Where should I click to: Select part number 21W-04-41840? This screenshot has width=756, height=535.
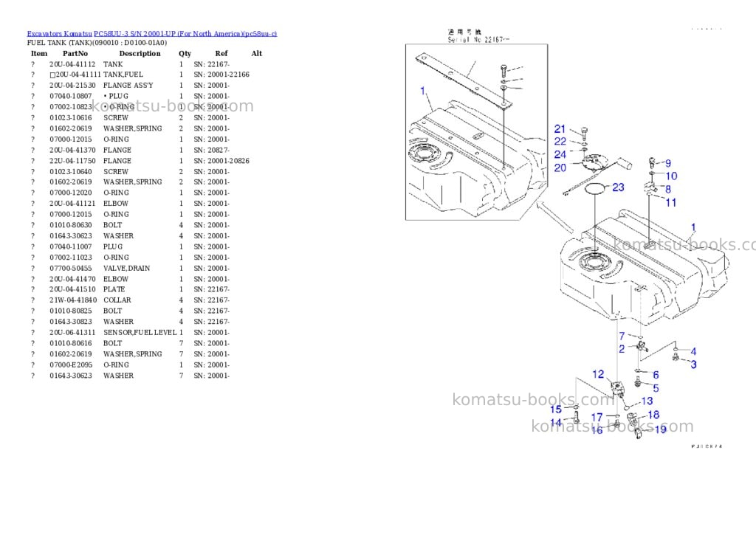click(x=73, y=300)
